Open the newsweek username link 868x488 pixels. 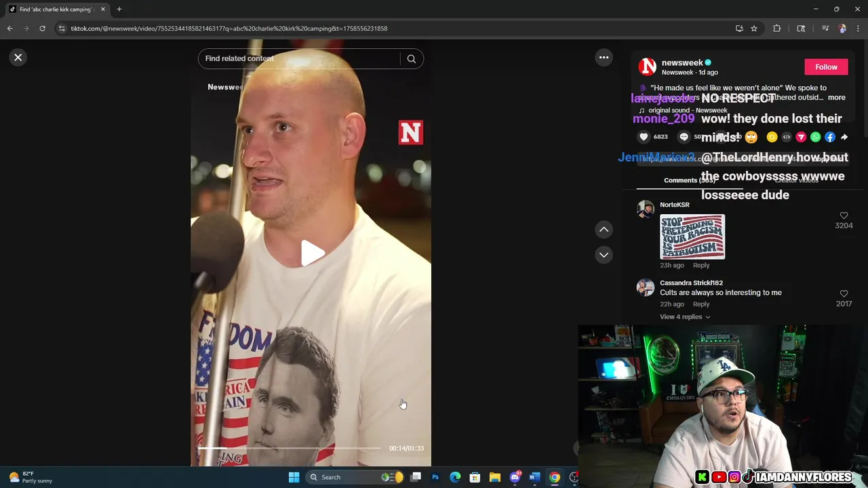tap(682, 62)
